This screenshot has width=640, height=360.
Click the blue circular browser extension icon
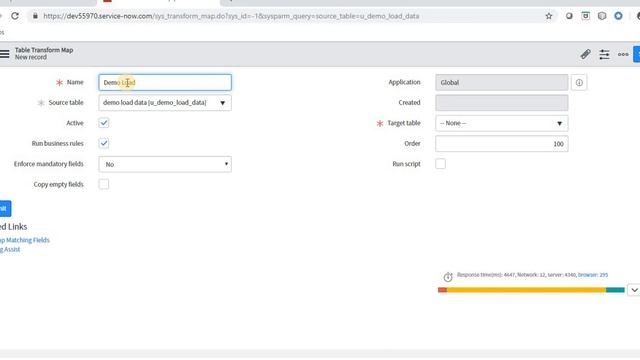[618, 16]
